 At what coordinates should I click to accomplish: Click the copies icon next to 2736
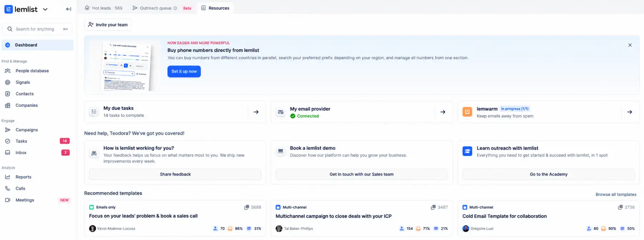(620, 207)
